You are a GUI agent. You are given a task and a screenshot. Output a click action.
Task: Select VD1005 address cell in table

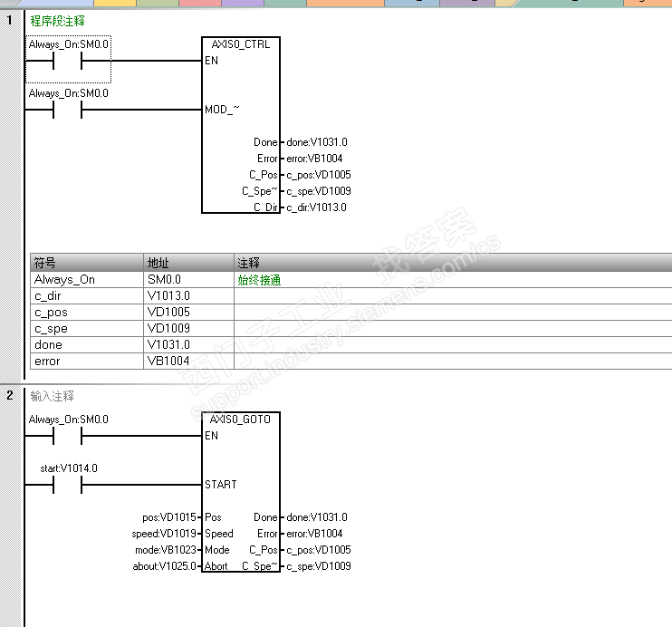click(x=188, y=313)
